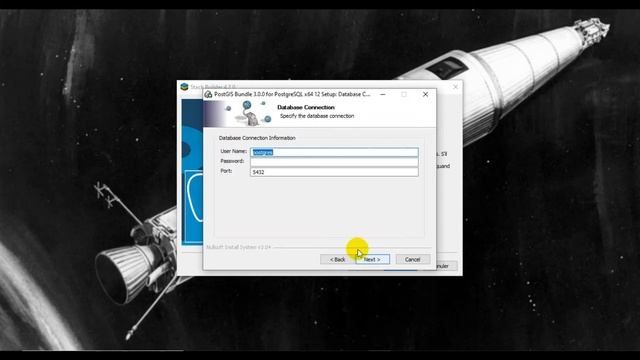Screen dimensions: 640x360
Task: Click the Stack Builder window icon
Action: (x=184, y=87)
